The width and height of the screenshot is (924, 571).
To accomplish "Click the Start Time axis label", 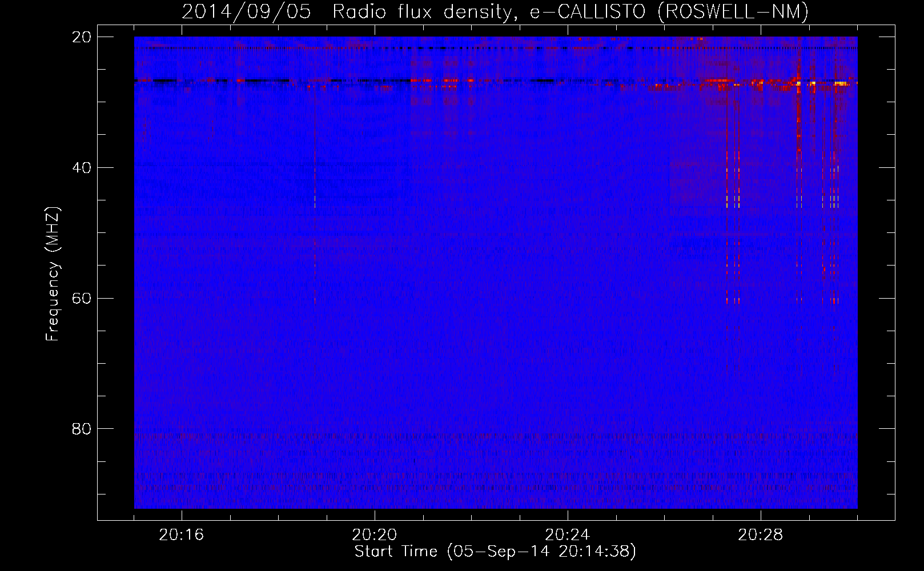I will 495,552.
